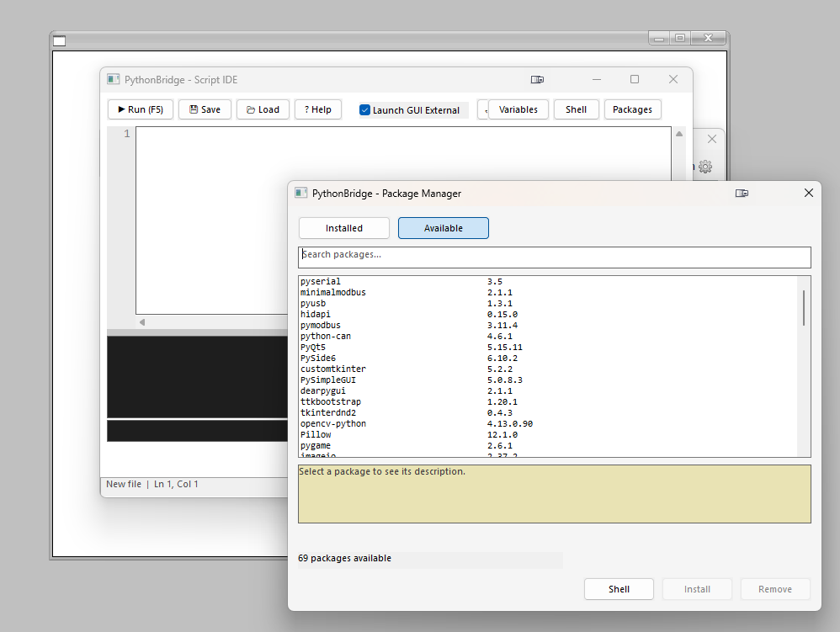Open a file with the Load button

pos(263,109)
